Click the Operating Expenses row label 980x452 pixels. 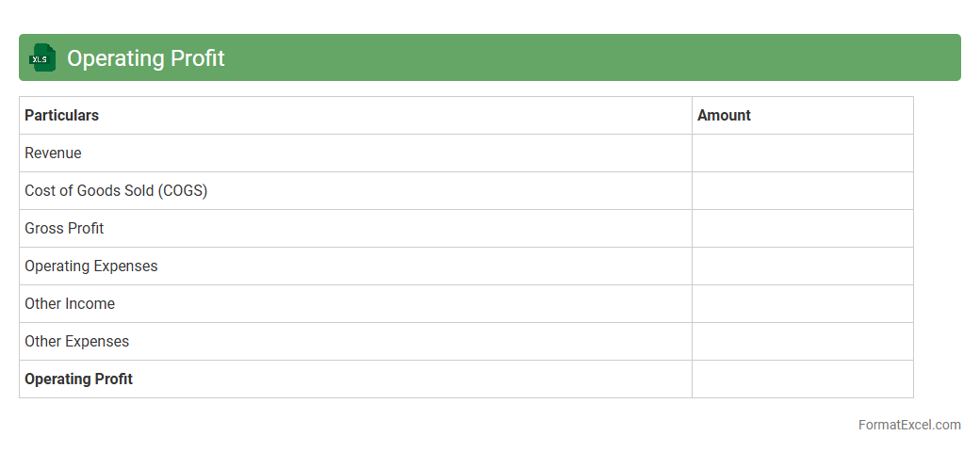91,266
